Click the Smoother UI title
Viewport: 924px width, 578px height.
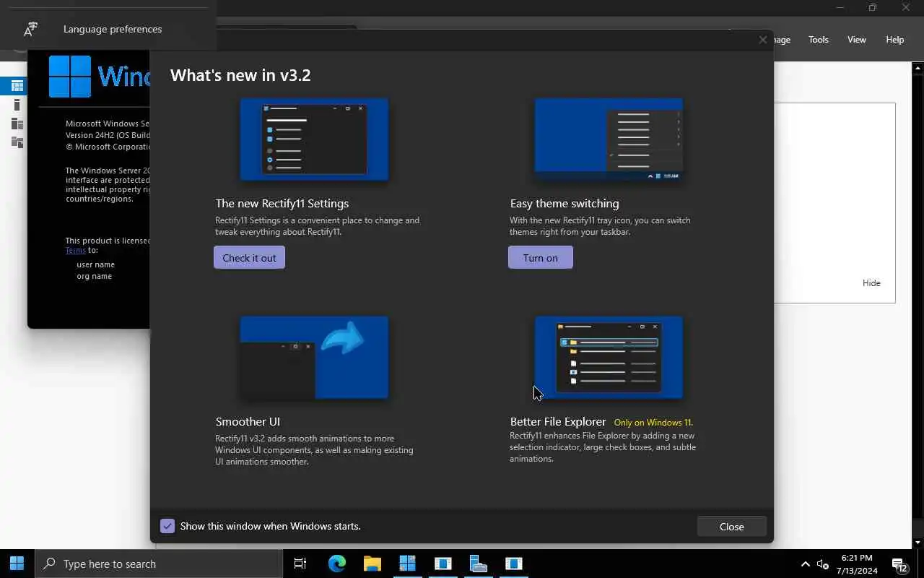click(x=248, y=422)
